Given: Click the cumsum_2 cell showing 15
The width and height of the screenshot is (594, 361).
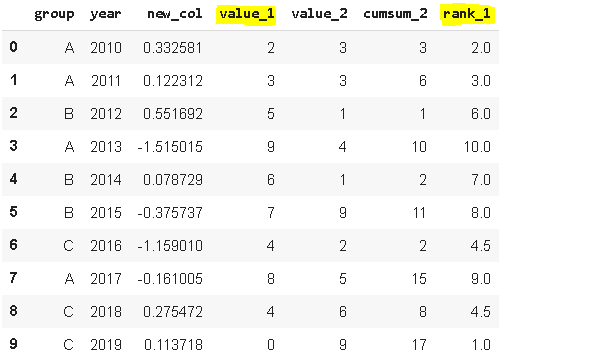Looking at the screenshot, I should (x=419, y=279).
